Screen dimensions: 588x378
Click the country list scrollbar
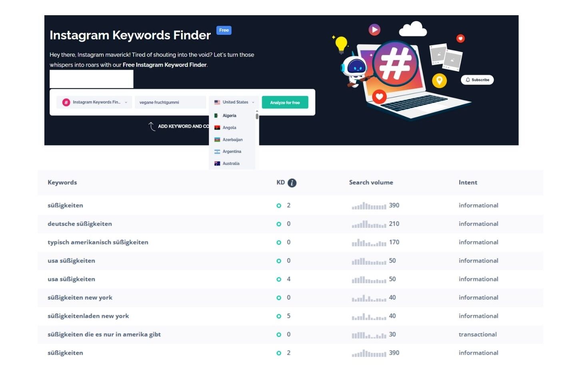tap(257, 116)
